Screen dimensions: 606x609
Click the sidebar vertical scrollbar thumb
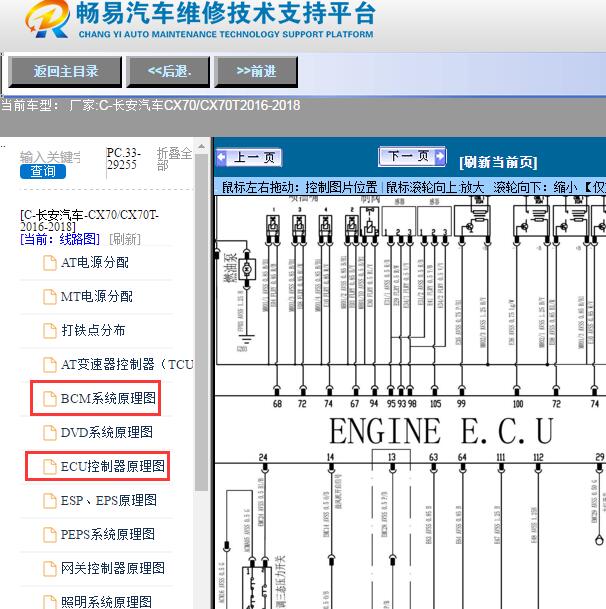tap(201, 322)
